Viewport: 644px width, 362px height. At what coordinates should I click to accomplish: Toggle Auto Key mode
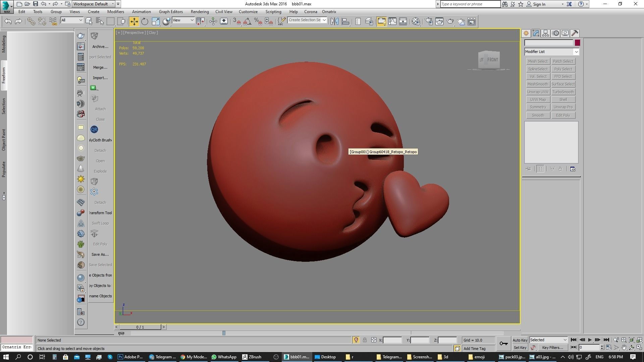click(520, 340)
